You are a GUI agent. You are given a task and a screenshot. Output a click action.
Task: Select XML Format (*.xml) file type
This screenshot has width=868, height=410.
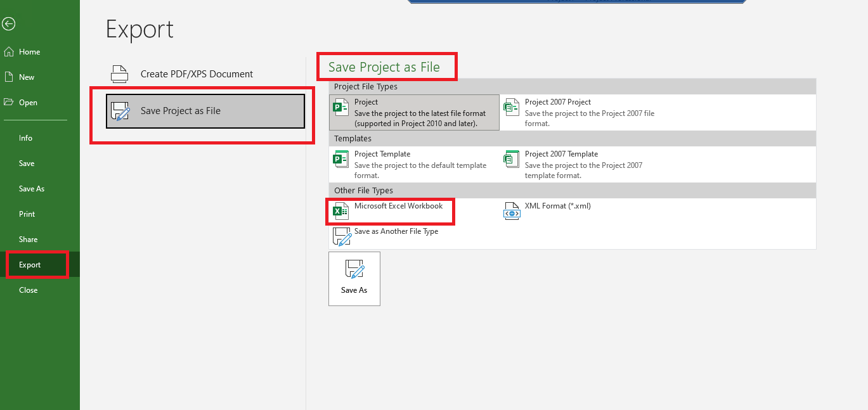point(585,211)
